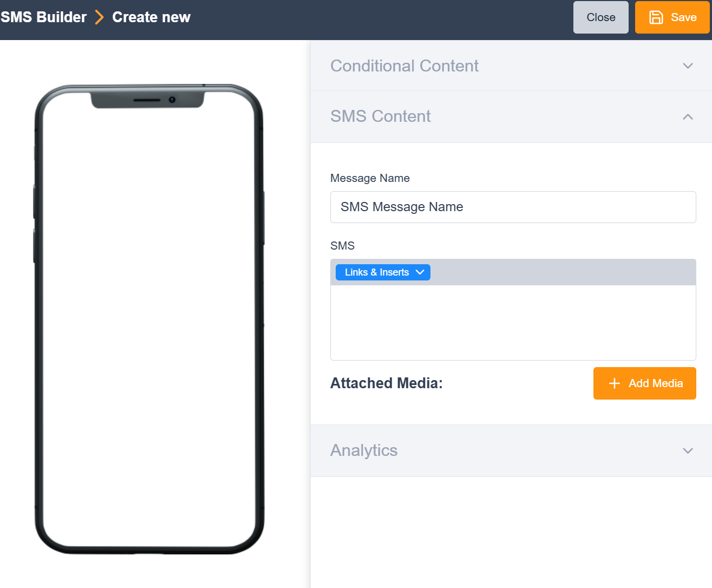Screen dimensions: 712x588
Task: Open the Conditional Content section header
Action: coord(511,66)
